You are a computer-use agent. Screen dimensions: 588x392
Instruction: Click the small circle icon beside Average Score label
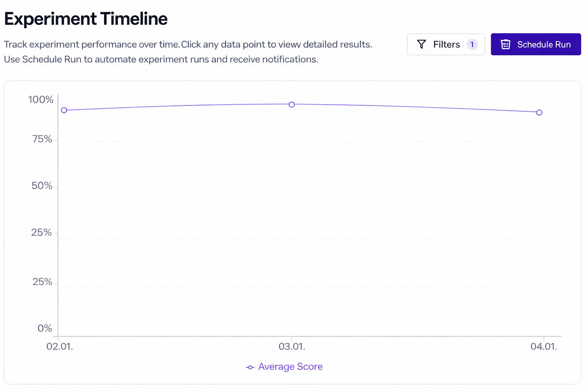pyautogui.click(x=250, y=367)
